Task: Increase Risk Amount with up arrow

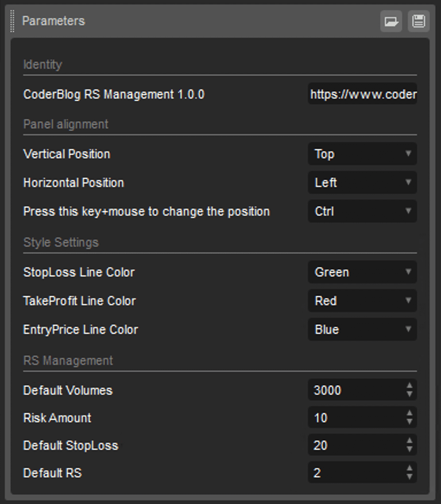Action: coord(409,413)
